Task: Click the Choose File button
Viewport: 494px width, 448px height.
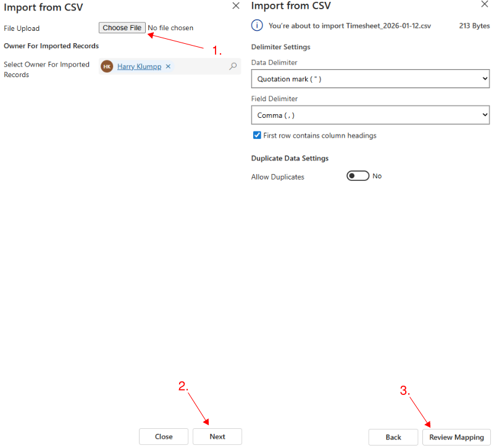Action: 122,27
